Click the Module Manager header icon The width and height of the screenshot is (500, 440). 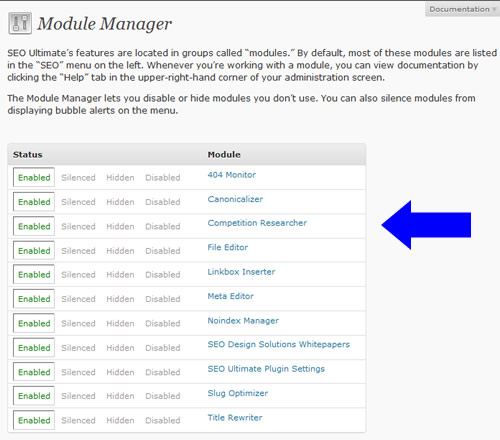20,23
